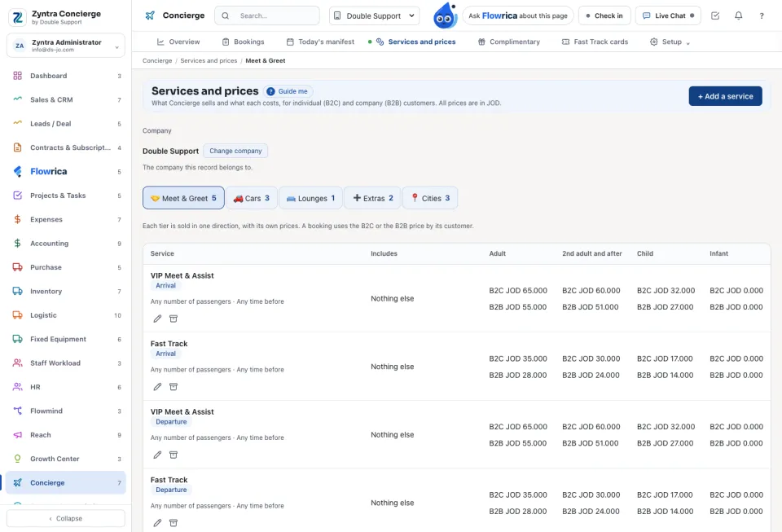Image resolution: width=782 pixels, height=532 pixels.
Task: Open the Growth Center in sidebar
Action: [x=66, y=459]
